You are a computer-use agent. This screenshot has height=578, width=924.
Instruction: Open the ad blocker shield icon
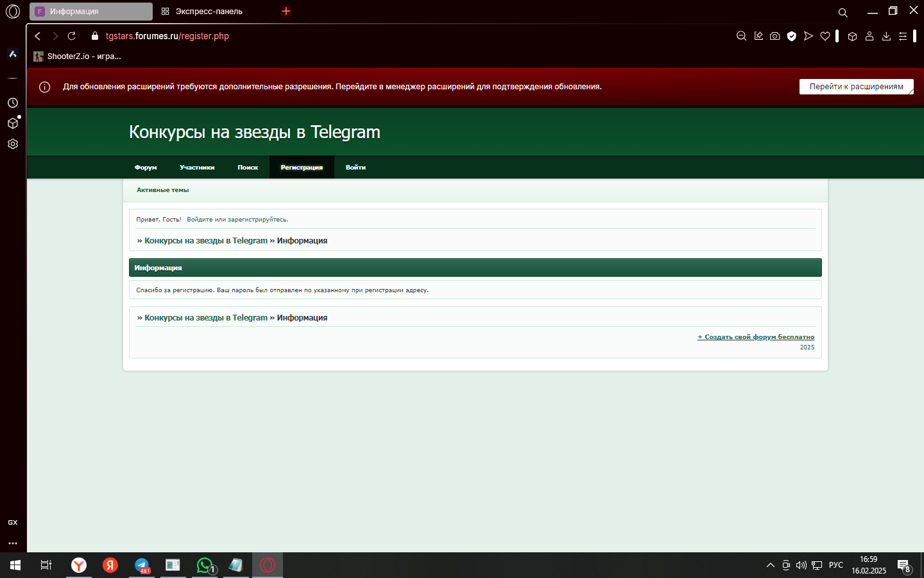point(792,36)
